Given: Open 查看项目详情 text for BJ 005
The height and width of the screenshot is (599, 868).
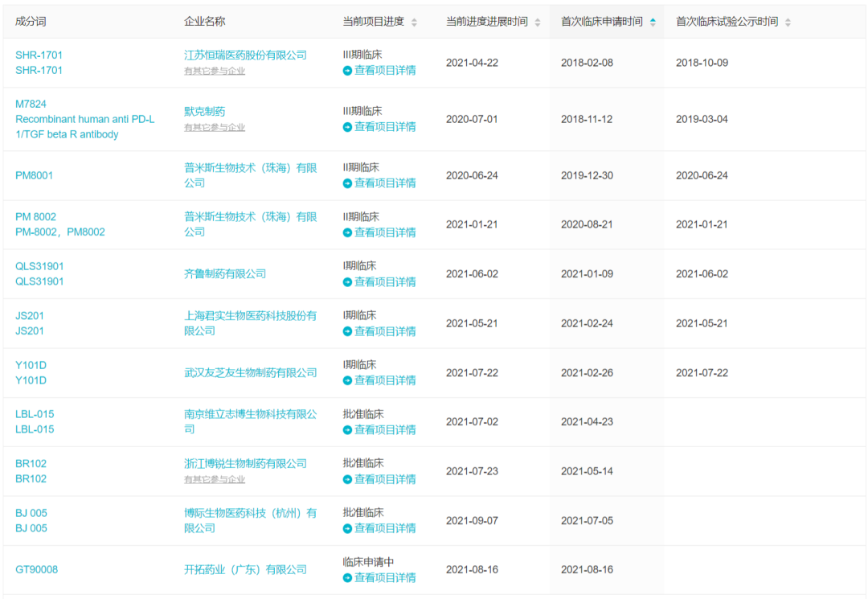Looking at the screenshot, I should (385, 528).
